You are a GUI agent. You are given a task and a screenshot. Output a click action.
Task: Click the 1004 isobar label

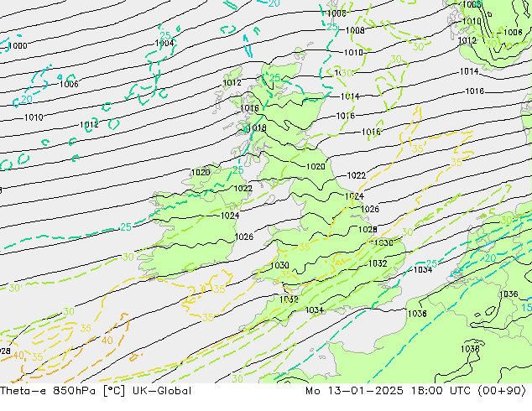click(x=164, y=44)
